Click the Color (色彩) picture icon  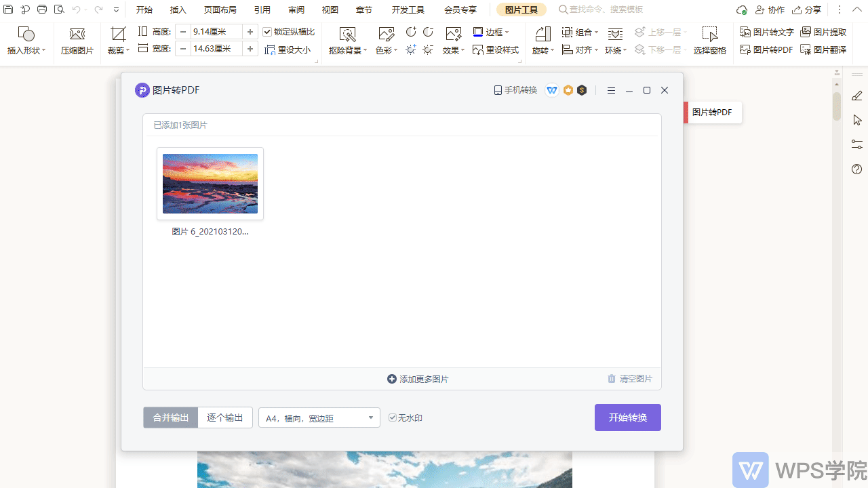tap(387, 35)
